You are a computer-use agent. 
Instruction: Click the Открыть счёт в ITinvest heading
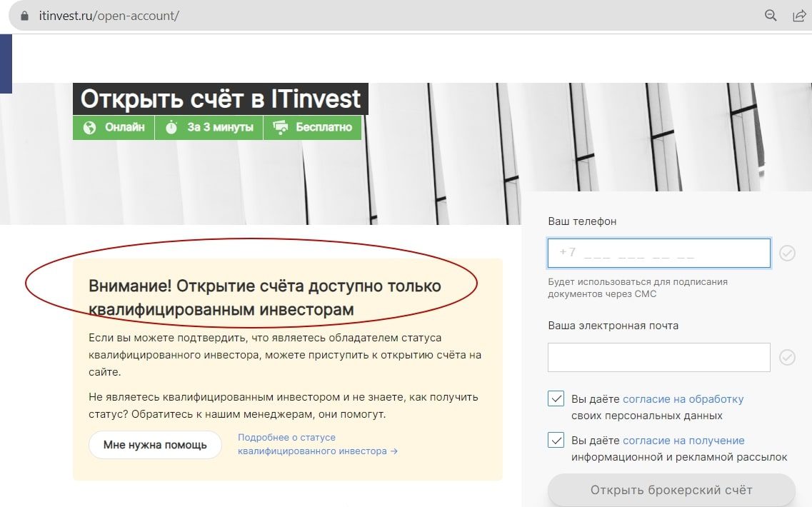(x=221, y=99)
